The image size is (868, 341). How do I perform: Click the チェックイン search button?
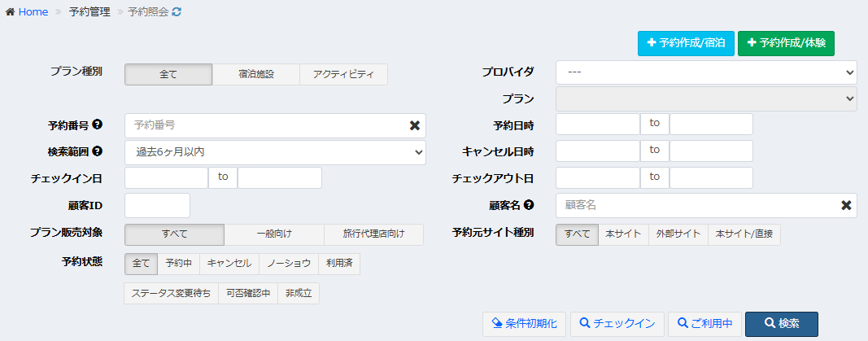click(617, 324)
